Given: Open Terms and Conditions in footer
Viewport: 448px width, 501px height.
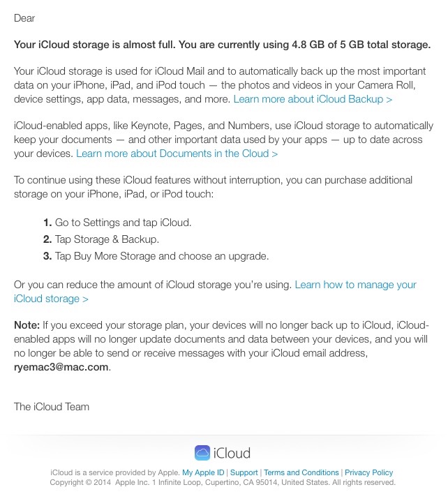Looking at the screenshot, I should 301,472.
